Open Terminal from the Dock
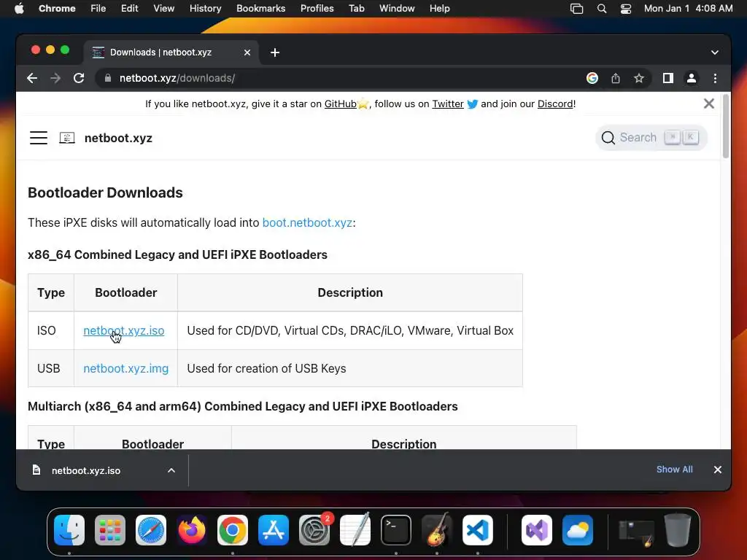This screenshot has height=560, width=747. pyautogui.click(x=396, y=530)
